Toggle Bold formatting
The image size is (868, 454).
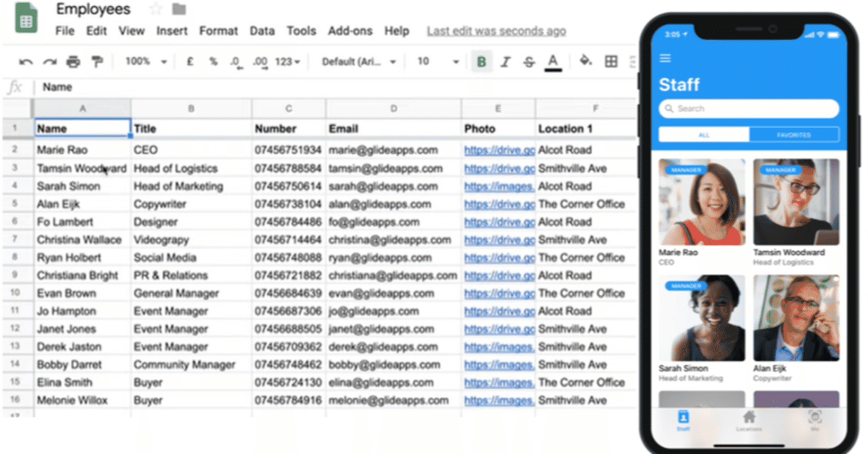[481, 62]
